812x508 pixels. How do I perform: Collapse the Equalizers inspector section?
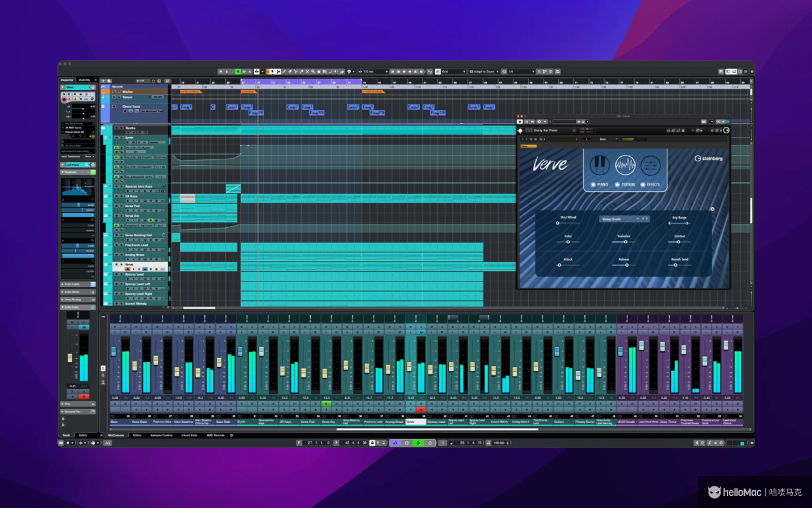click(77, 172)
